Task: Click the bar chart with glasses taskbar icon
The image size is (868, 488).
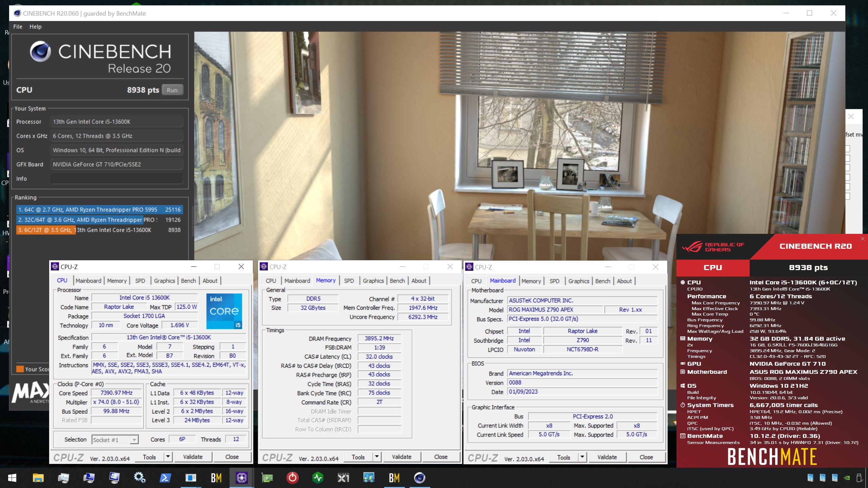Action: [369, 478]
